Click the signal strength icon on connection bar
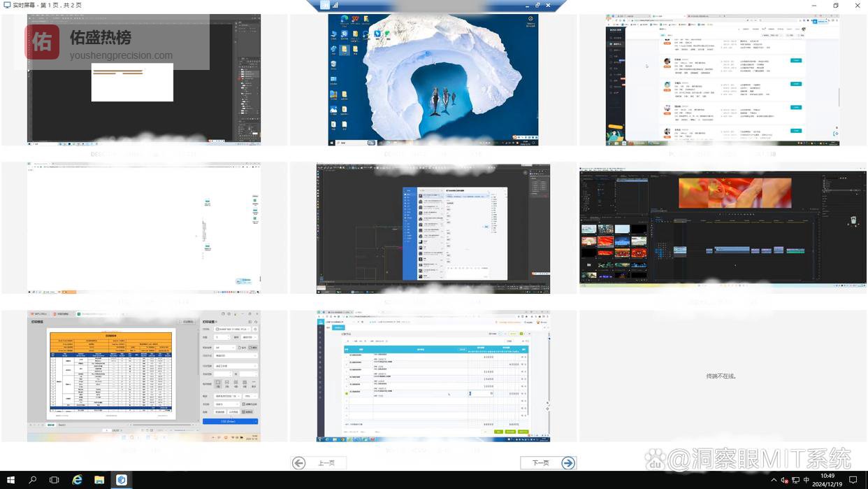 pos(335,5)
